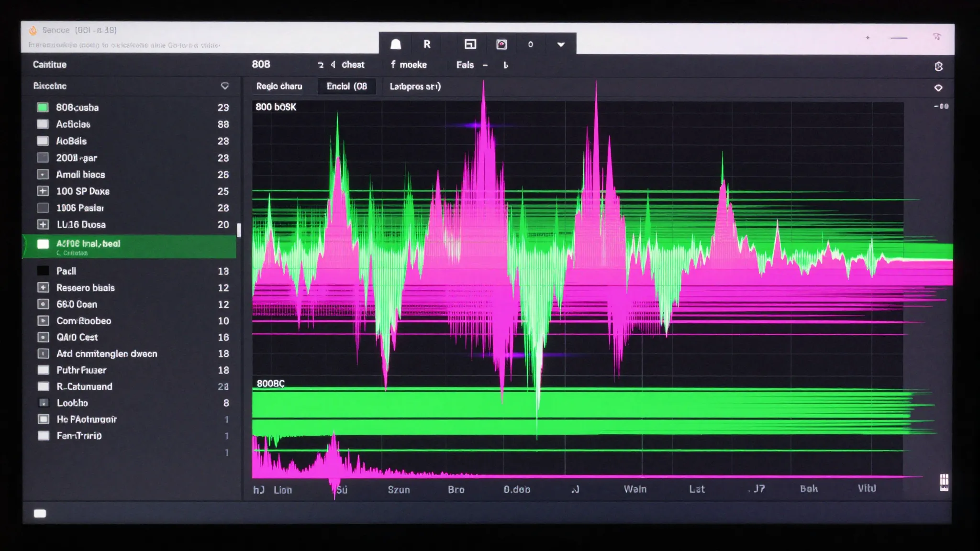Click the chest label in header
980x551 pixels.
pyautogui.click(x=353, y=65)
